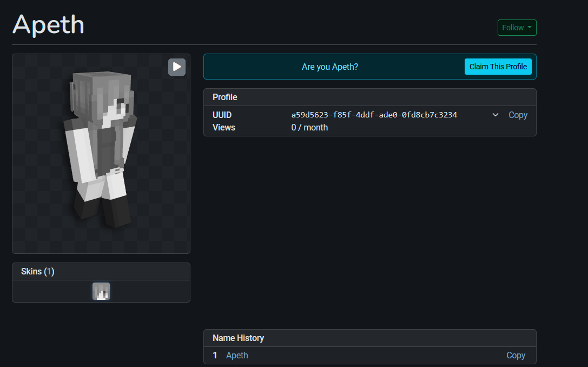Screen dimensions: 588x367
Task: Click the Claim This Profile button
Action: 498,67
